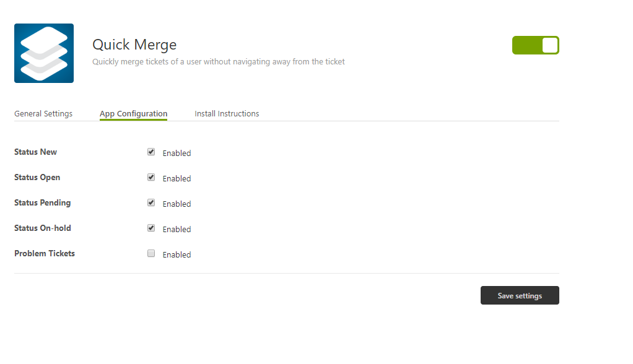Click the Quick Merge title heading
The height and width of the screenshot is (364, 633).
pyautogui.click(x=134, y=45)
